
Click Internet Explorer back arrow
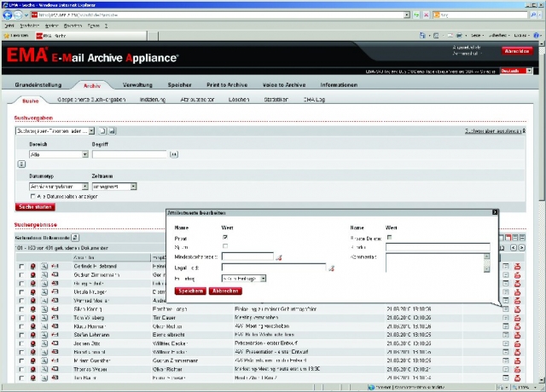pos(8,15)
